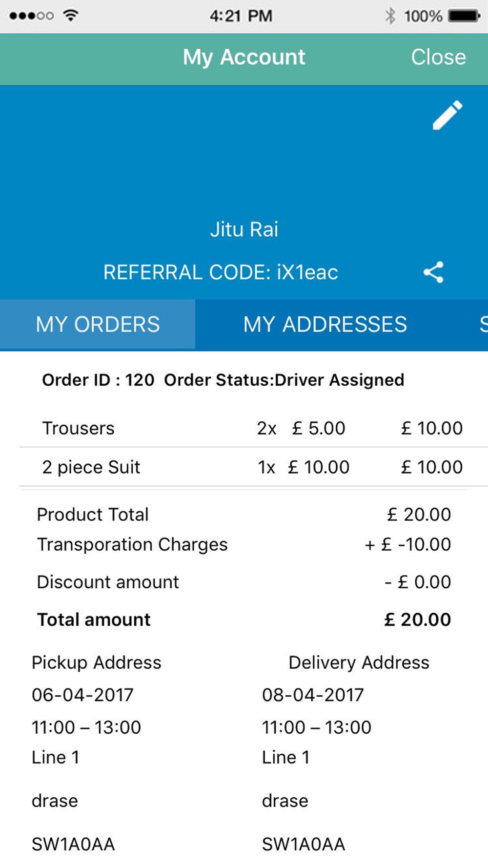The width and height of the screenshot is (488, 868).
Task: Tap the cellular signal dots
Action: click(32, 16)
